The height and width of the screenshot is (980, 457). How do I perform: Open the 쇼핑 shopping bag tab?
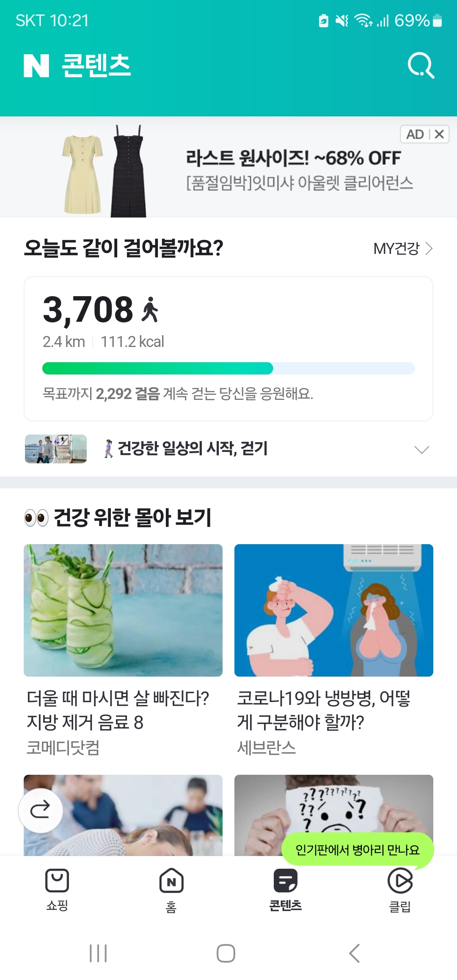pos(57,889)
